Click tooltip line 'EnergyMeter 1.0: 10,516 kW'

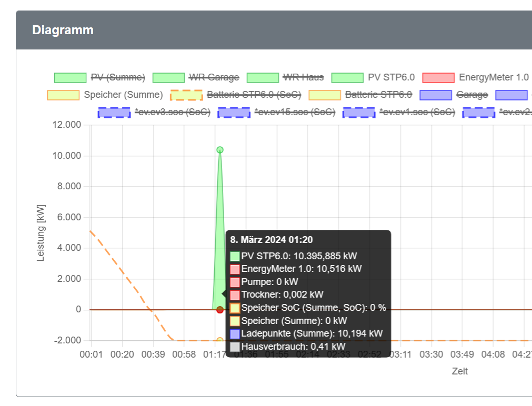[302, 269]
